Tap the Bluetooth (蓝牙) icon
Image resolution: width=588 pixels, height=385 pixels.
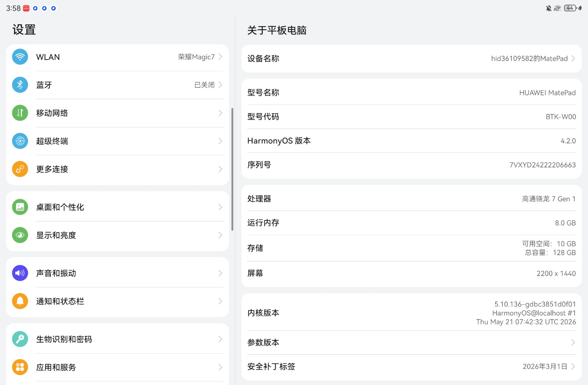pyautogui.click(x=20, y=85)
